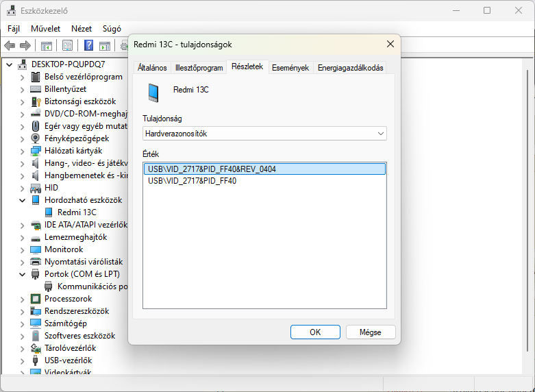The height and width of the screenshot is (392, 535).
Task: Expand the Monitorok category
Action: (x=22, y=250)
